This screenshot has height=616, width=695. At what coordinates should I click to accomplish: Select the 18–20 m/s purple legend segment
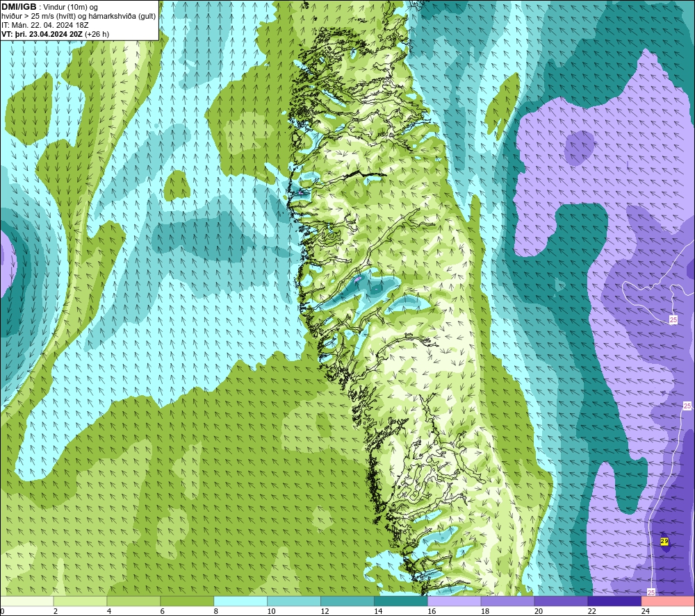tap(507, 601)
